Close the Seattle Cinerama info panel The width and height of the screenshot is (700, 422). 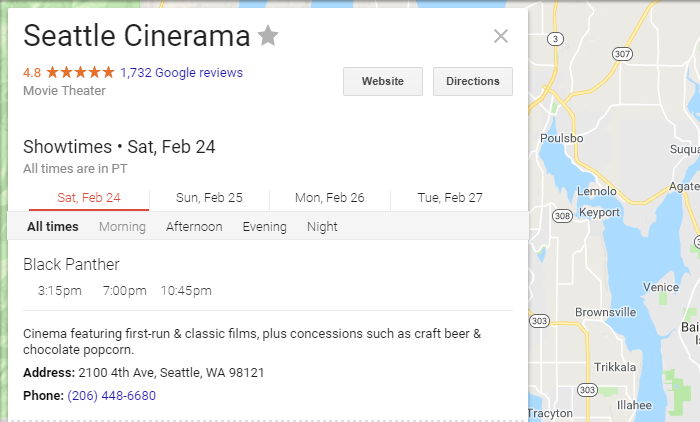(501, 37)
